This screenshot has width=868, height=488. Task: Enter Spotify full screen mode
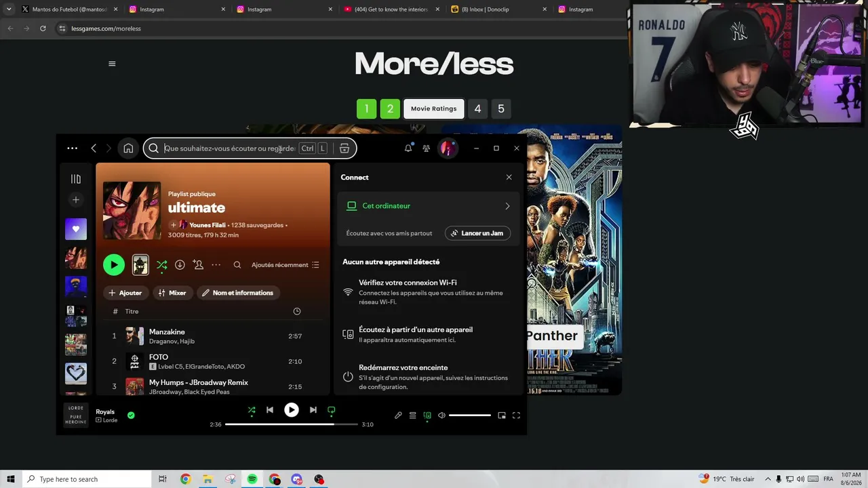coord(516,415)
